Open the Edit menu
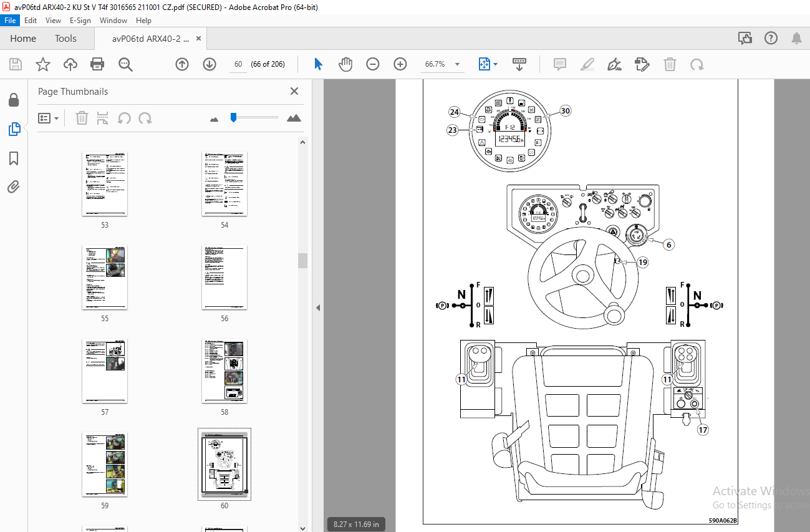810x532 pixels. [31, 21]
